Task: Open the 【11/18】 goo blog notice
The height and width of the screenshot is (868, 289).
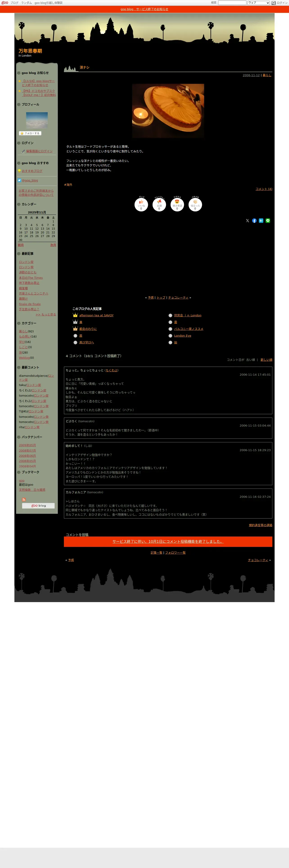Action: (38, 83)
